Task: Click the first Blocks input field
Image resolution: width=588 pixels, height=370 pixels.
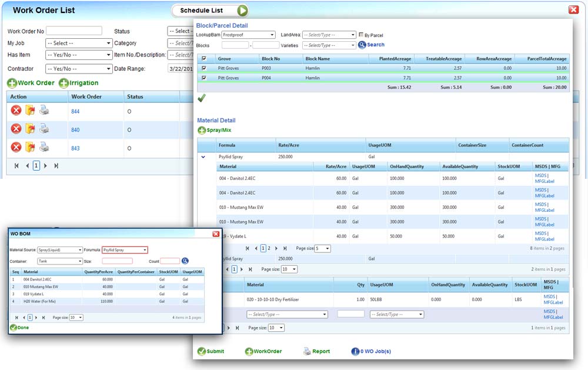Action: tap(235, 45)
